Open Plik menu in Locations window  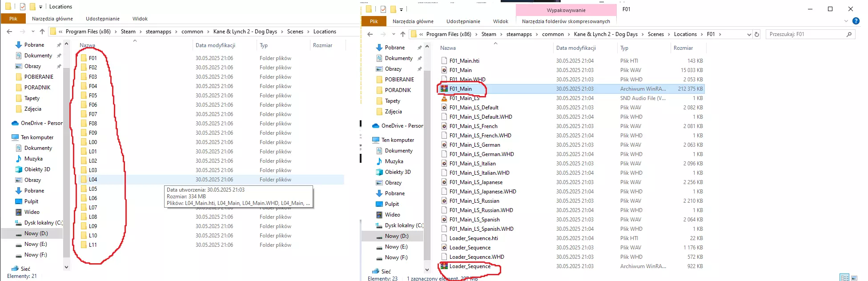click(x=13, y=19)
